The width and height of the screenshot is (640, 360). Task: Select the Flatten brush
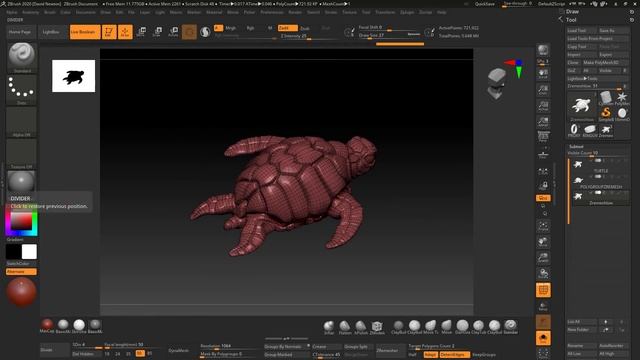click(345, 327)
